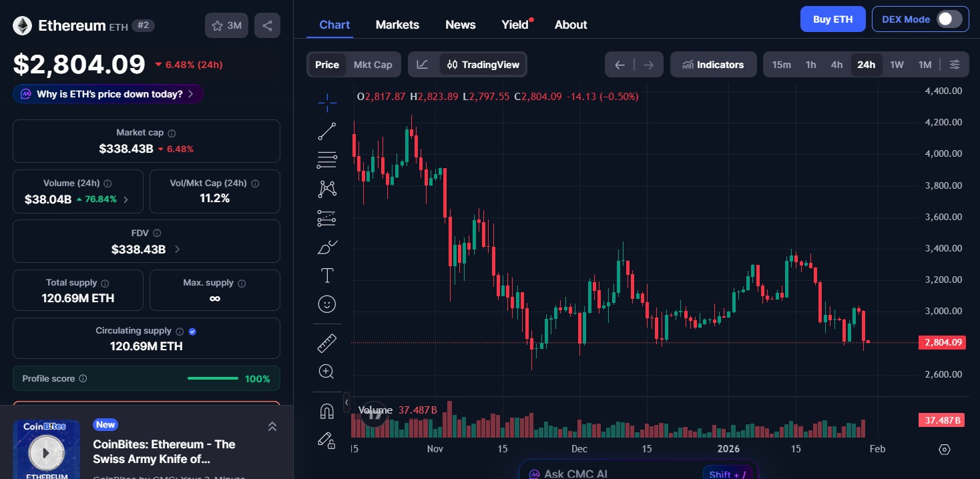Image resolution: width=980 pixels, height=479 pixels.
Task: Select the measure ruler tool
Action: coord(326,342)
